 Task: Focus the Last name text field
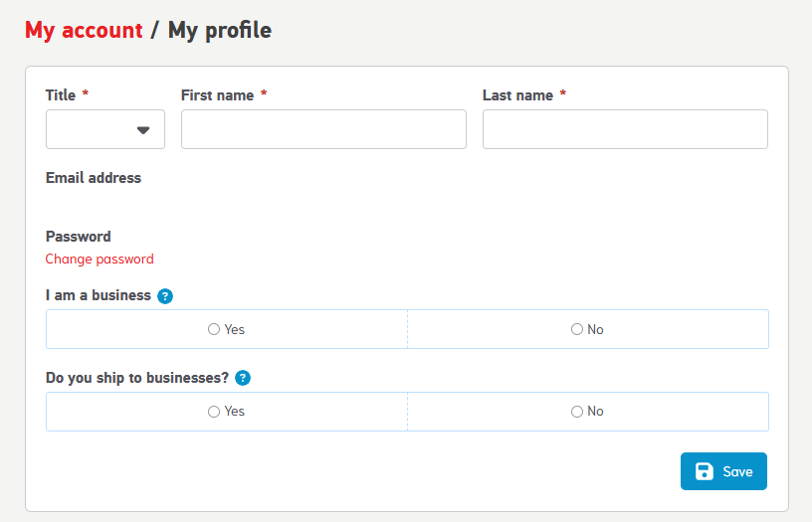(625, 129)
